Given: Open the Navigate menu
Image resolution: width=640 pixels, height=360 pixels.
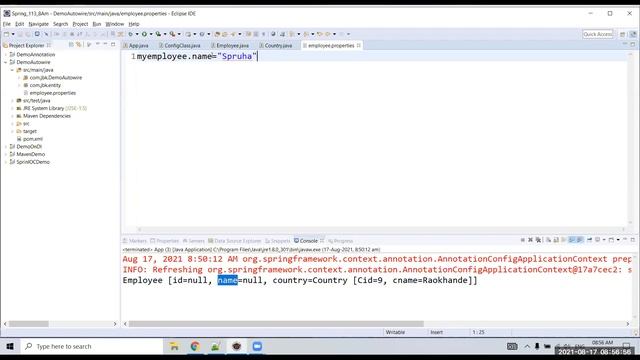Looking at the screenshot, I should [x=38, y=24].
